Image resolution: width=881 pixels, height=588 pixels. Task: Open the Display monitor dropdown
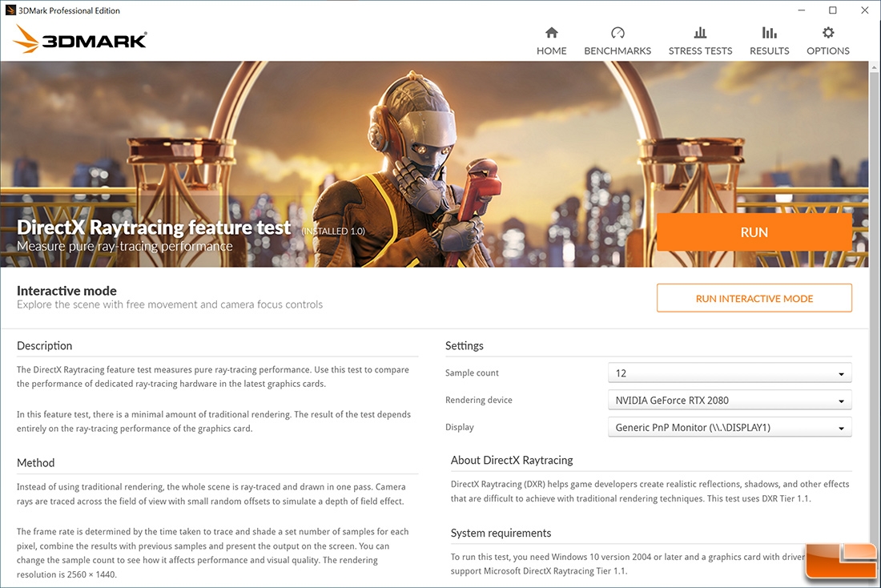point(730,427)
